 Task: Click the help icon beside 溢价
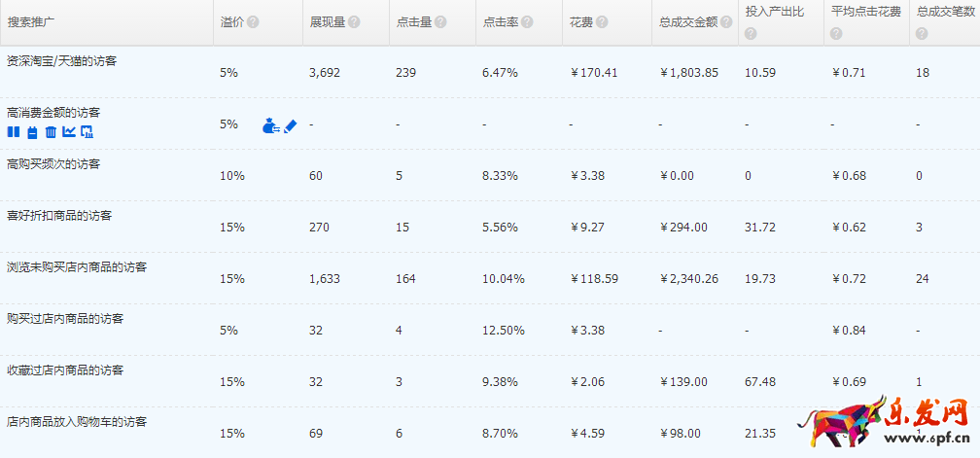pos(253,22)
